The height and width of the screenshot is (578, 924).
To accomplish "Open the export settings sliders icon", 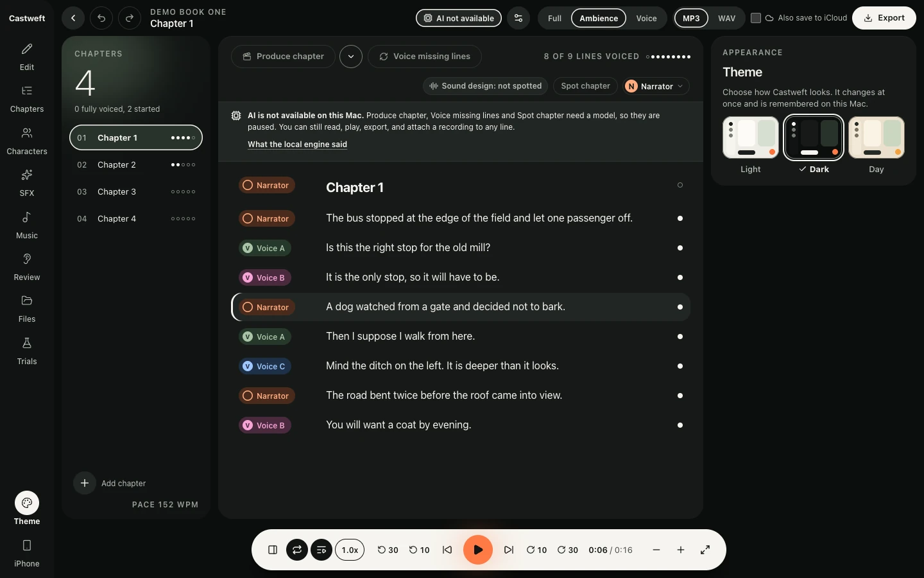I will (518, 18).
